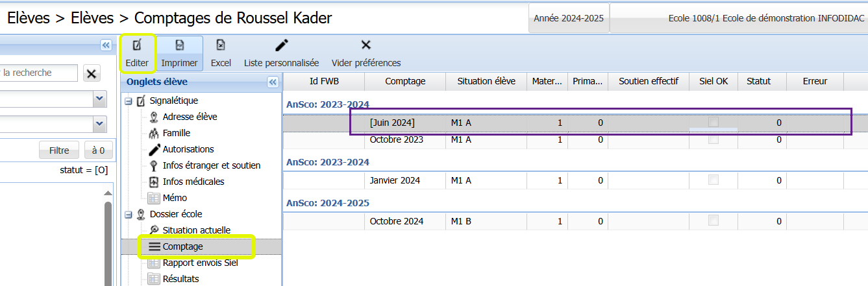
Task: Click Vider préférences X icon
Action: point(366,45)
